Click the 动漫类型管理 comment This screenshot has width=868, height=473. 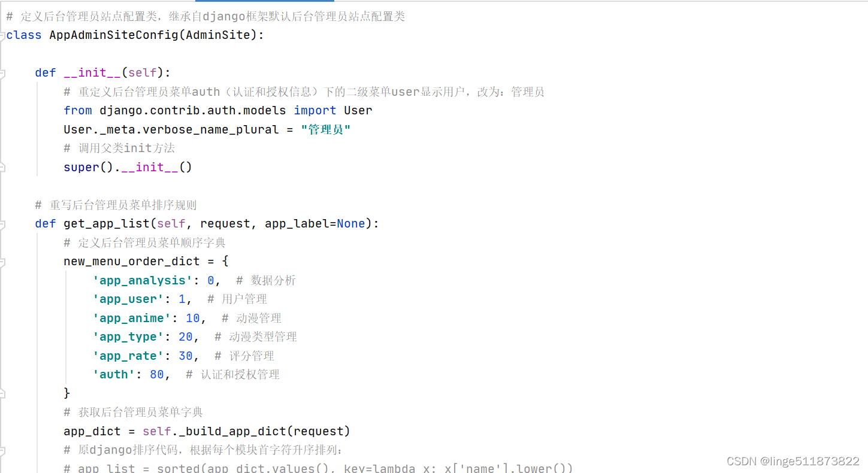(x=256, y=337)
